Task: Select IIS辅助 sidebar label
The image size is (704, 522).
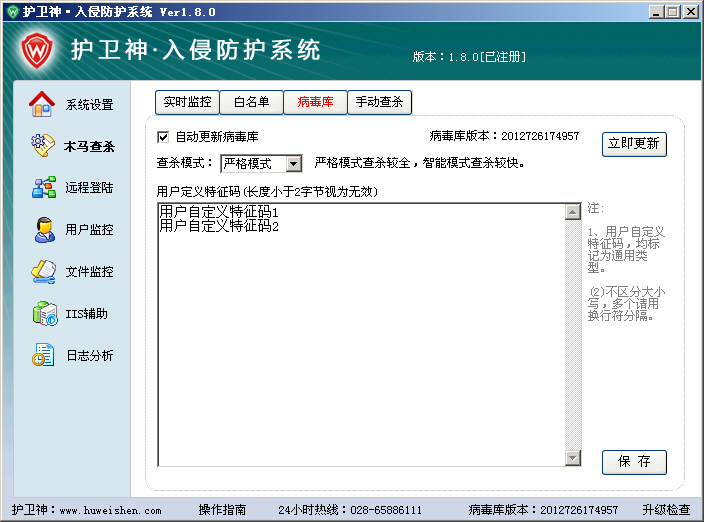Action: pyautogui.click(x=87, y=313)
